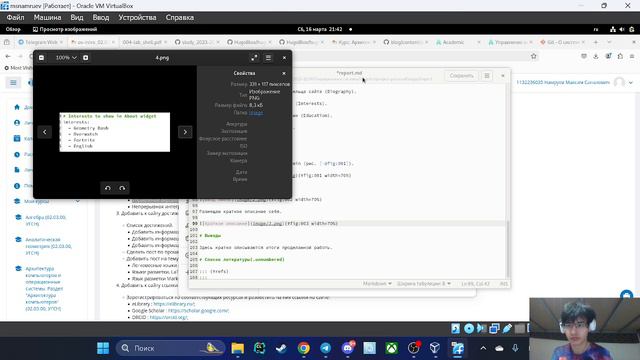Open the Машина menu
The image size is (640, 360).
(47, 18)
